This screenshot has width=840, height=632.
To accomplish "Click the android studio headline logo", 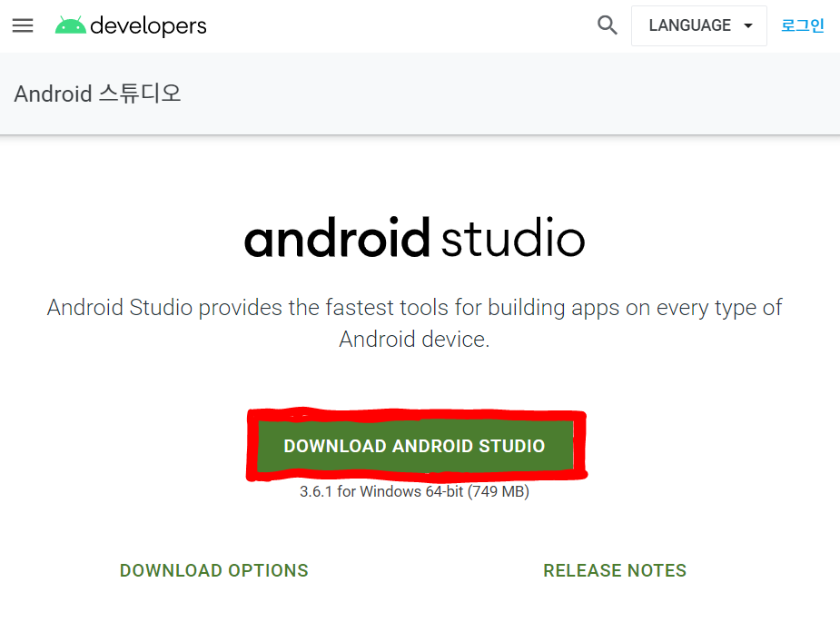I will [415, 237].
